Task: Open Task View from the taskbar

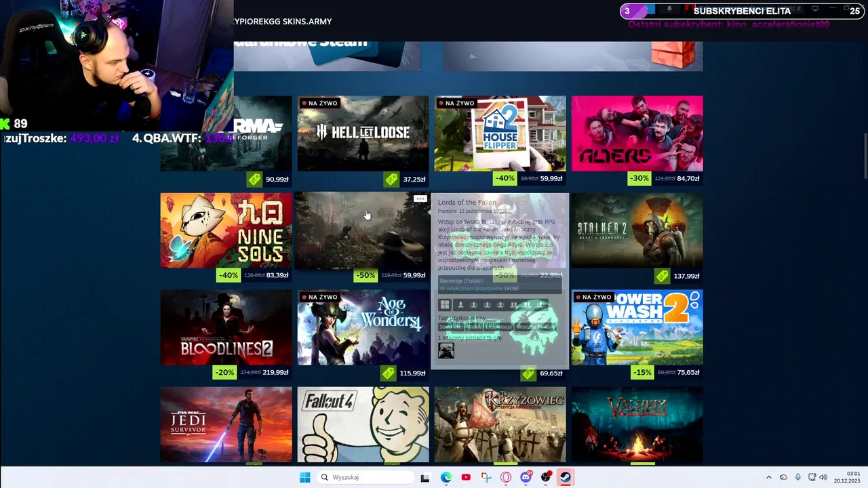Action: [425, 478]
